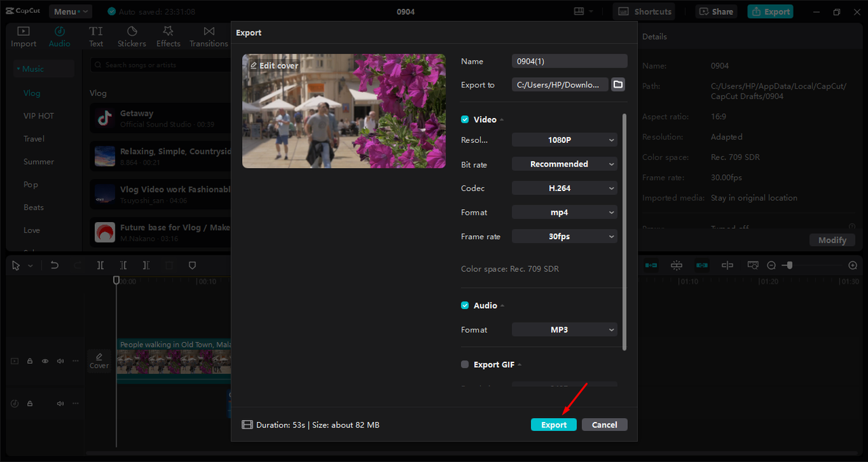
Task: Open the CapCut Menu dropdown
Action: [70, 12]
